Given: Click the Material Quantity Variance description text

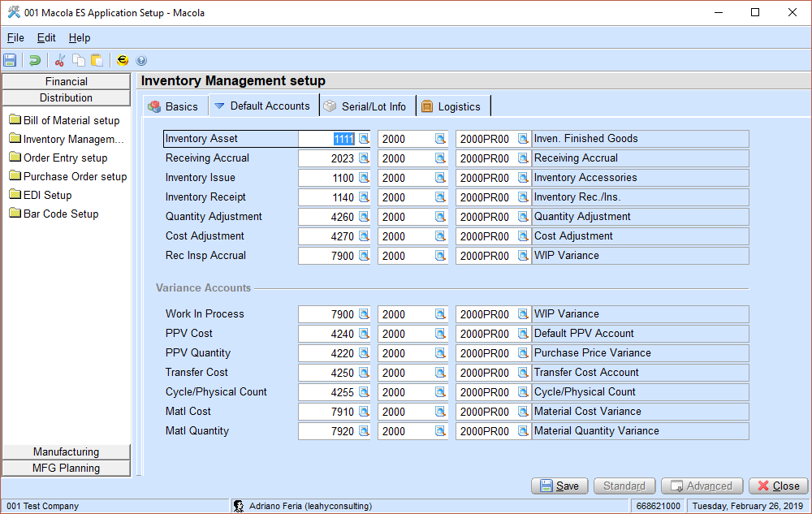Looking at the screenshot, I should (x=597, y=431).
